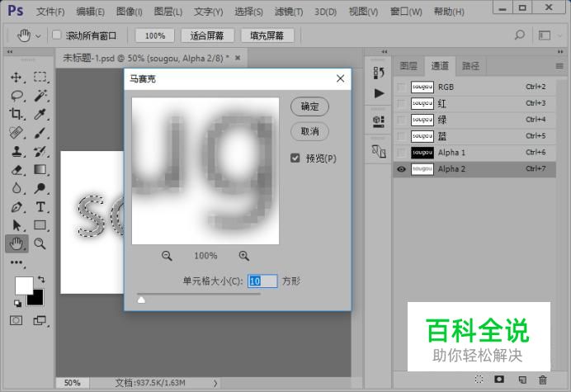Select the Gradient tool

pyautogui.click(x=40, y=169)
